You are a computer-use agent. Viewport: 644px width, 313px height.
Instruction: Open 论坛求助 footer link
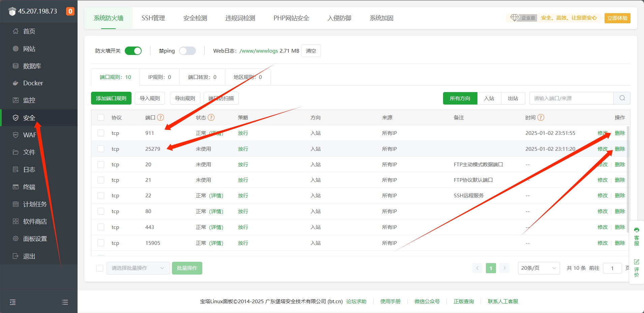[356, 301]
